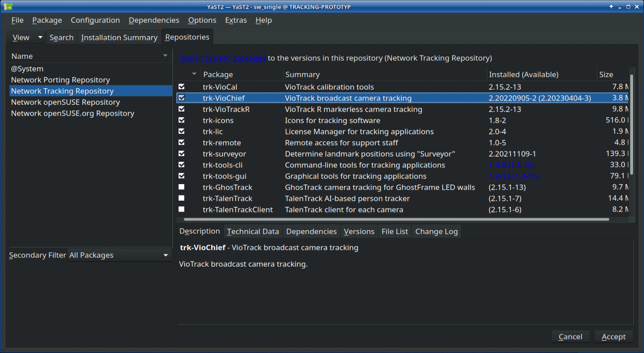The image size is (644, 353).
Task: Open the Options menu
Action: (202, 20)
